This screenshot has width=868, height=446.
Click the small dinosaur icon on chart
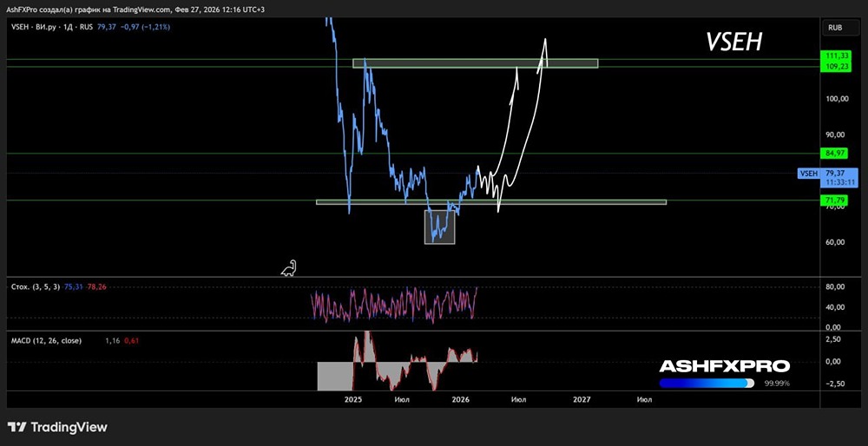point(289,268)
